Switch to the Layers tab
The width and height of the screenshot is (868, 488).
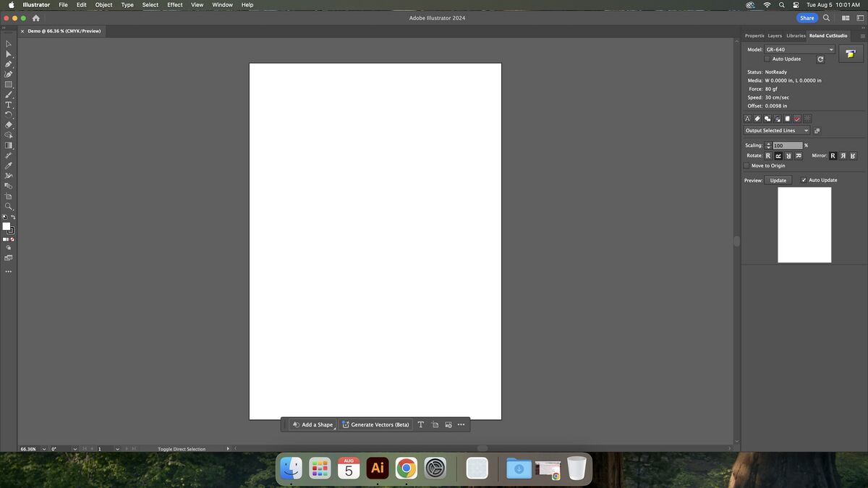774,35
